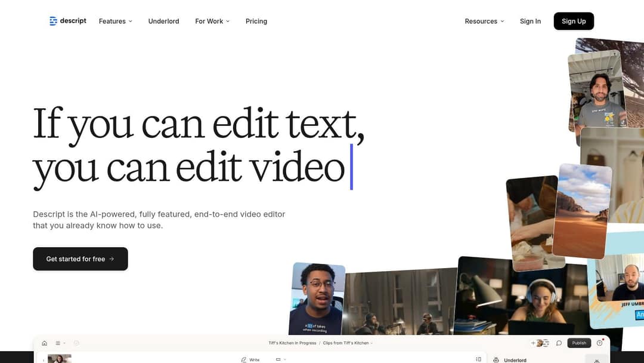Click the home icon in editor preview
Image resolution: width=644 pixels, height=363 pixels.
point(44,343)
